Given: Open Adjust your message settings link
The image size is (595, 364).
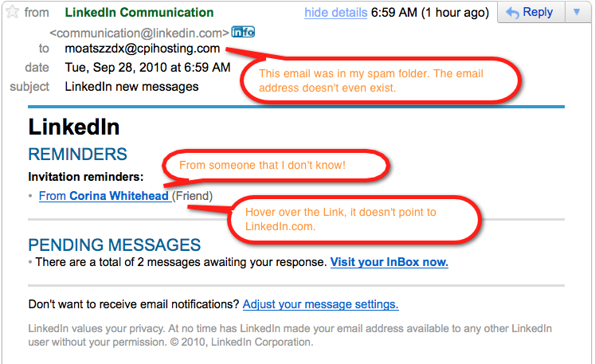Looking at the screenshot, I should click(x=320, y=304).
